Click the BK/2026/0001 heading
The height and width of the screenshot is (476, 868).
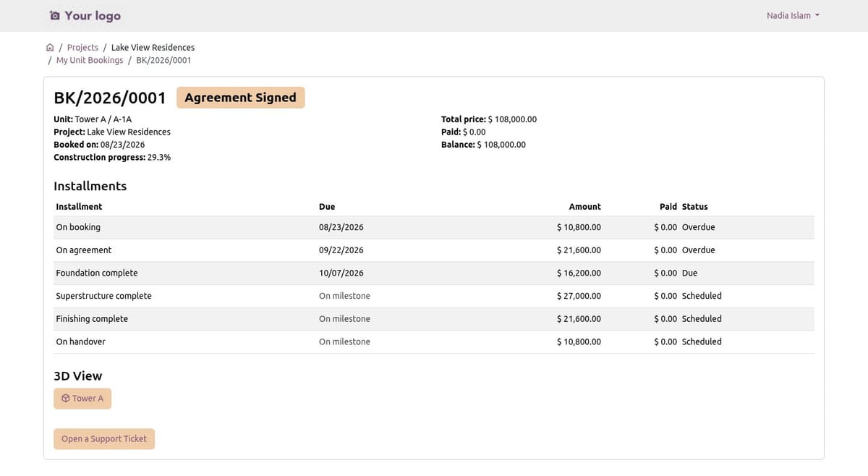110,98
